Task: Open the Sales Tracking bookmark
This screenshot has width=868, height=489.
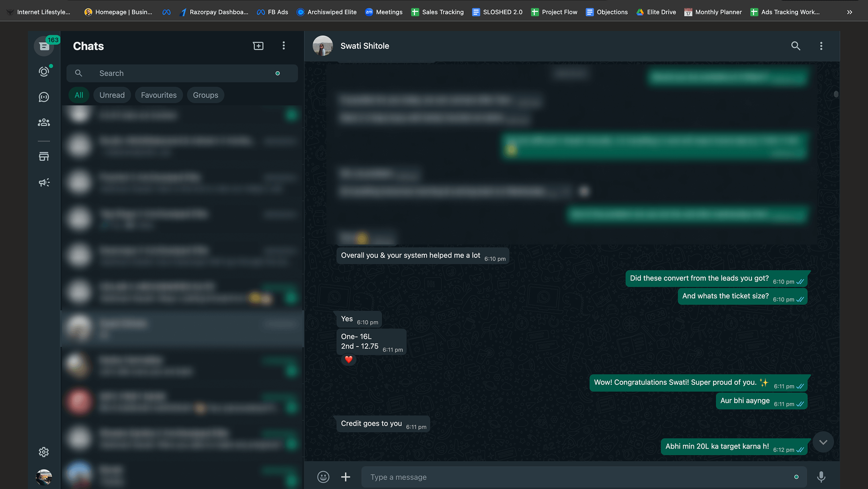Action: pos(438,12)
